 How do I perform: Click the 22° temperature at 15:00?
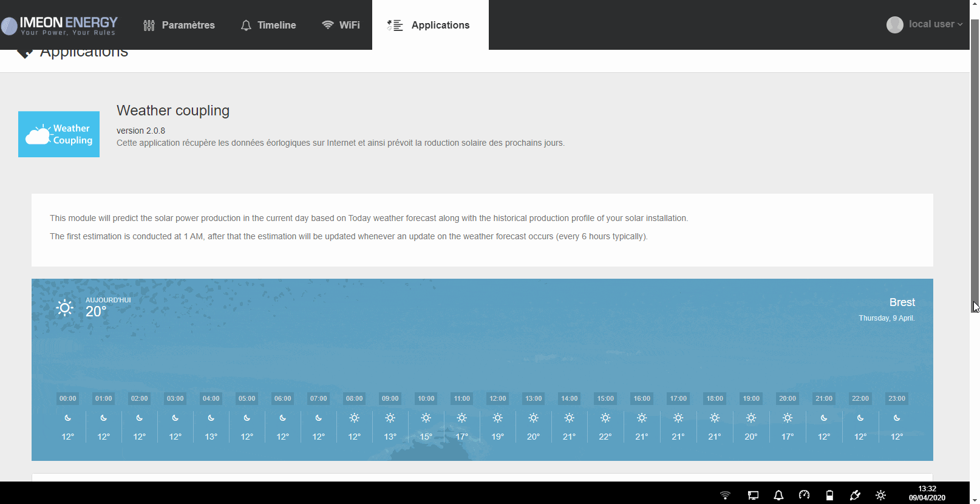tap(605, 437)
